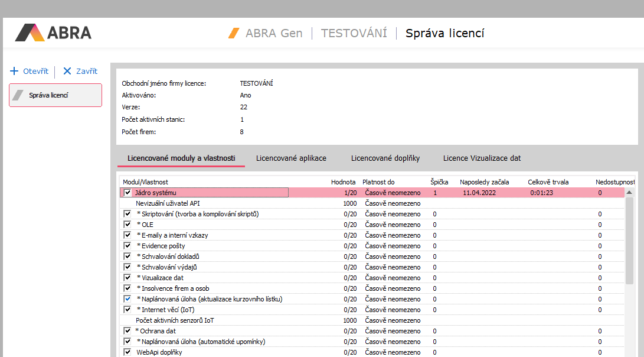Switch to the Licencované aplikace tab
Viewport: 644px width, 357px height.
click(291, 158)
